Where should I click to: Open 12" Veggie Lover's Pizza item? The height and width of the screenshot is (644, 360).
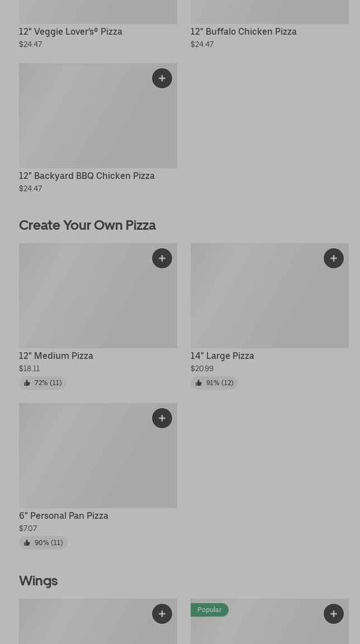click(70, 32)
